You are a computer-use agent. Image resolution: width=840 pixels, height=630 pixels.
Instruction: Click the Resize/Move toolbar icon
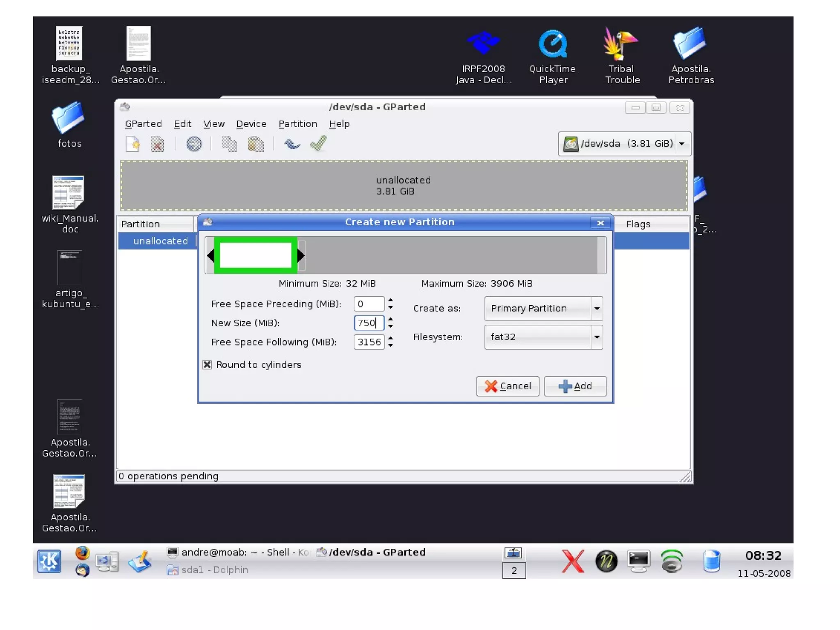pos(194,144)
